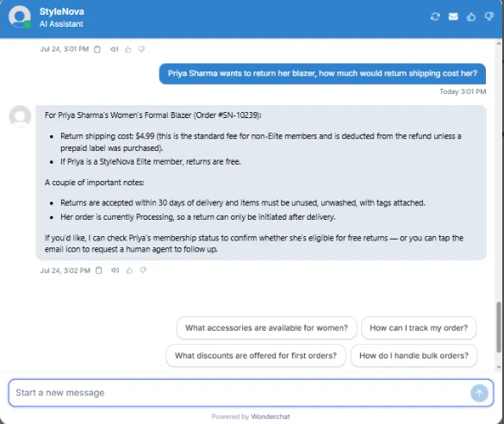
Task: Click the 'Today 3:01 PM' timestamp
Action: click(463, 91)
